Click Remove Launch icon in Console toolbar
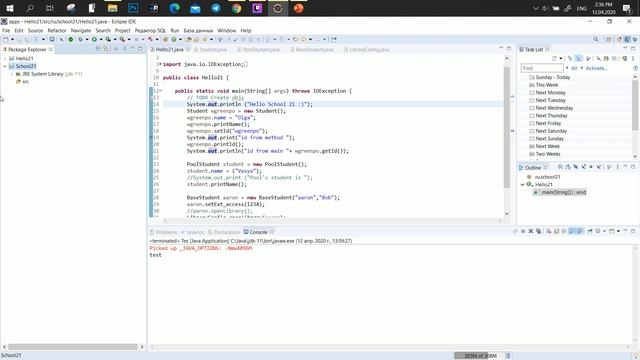This screenshot has width=640, height=360. pyautogui.click(x=531, y=231)
